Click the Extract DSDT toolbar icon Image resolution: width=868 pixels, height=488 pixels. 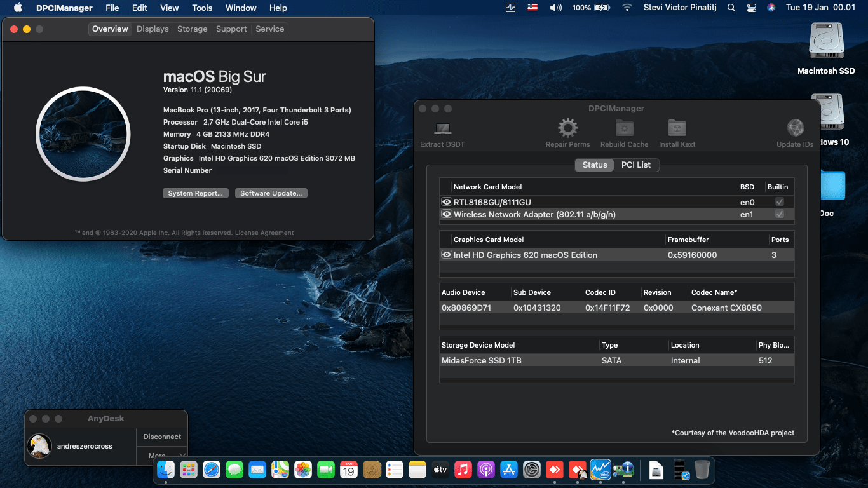coord(442,129)
